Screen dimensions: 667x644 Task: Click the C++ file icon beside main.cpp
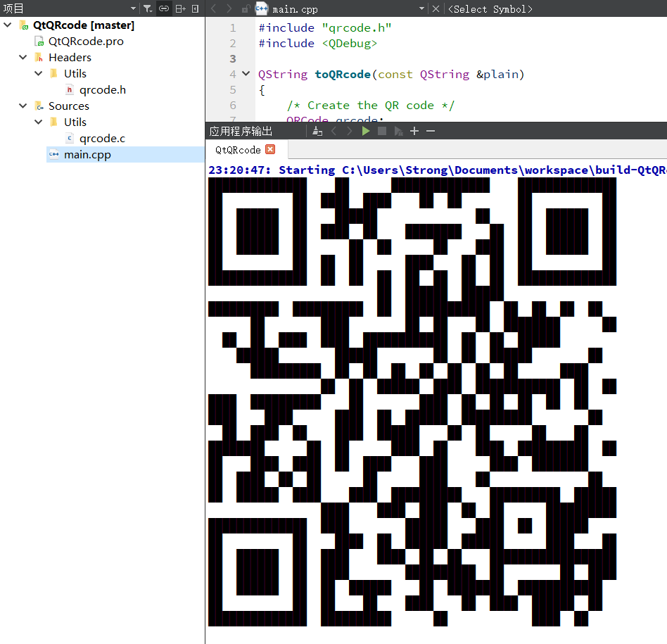point(261,8)
